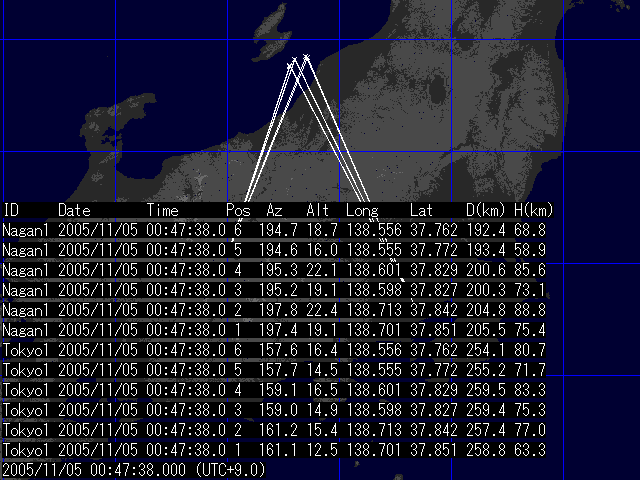The image size is (640, 480).
Task: Pick the distance value 258.8
Action: pyautogui.click(x=486, y=450)
